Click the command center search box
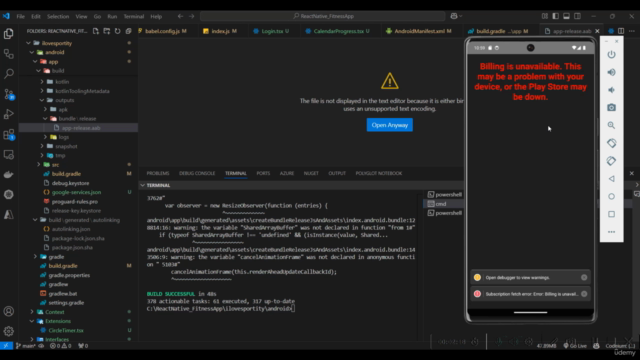640x360 pixels. pyautogui.click(x=322, y=16)
